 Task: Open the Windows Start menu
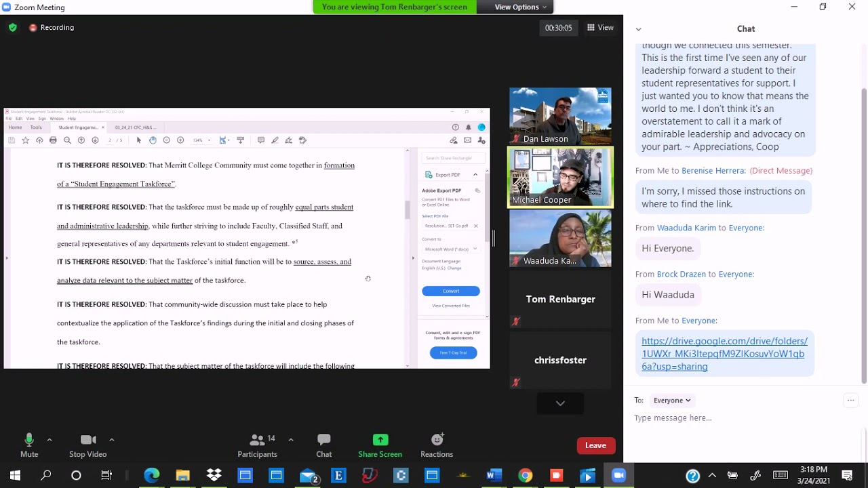coord(15,475)
